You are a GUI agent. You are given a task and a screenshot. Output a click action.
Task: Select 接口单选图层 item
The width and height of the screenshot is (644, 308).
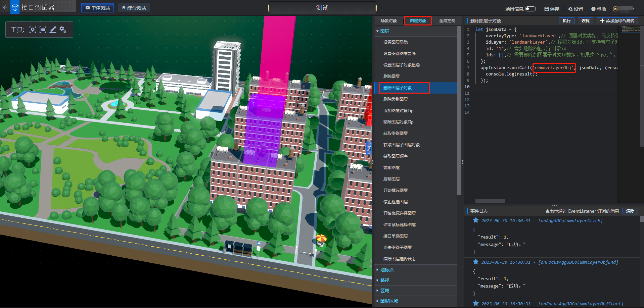416,236
